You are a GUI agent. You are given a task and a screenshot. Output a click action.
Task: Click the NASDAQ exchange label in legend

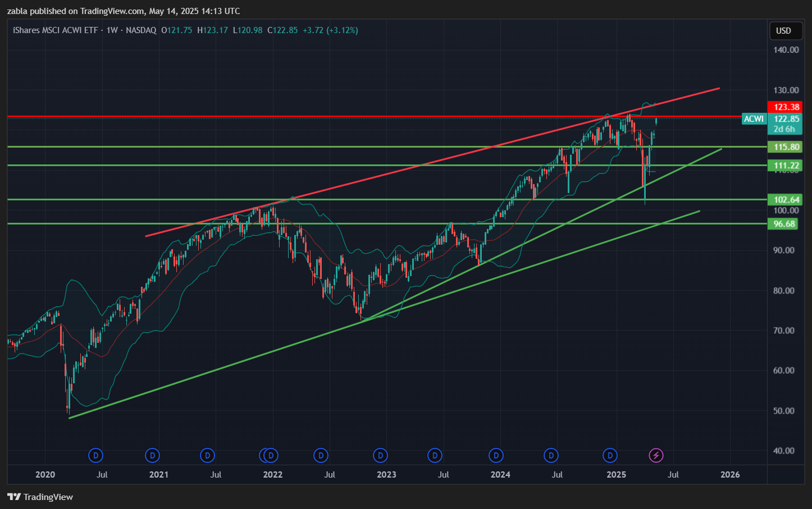(141, 30)
